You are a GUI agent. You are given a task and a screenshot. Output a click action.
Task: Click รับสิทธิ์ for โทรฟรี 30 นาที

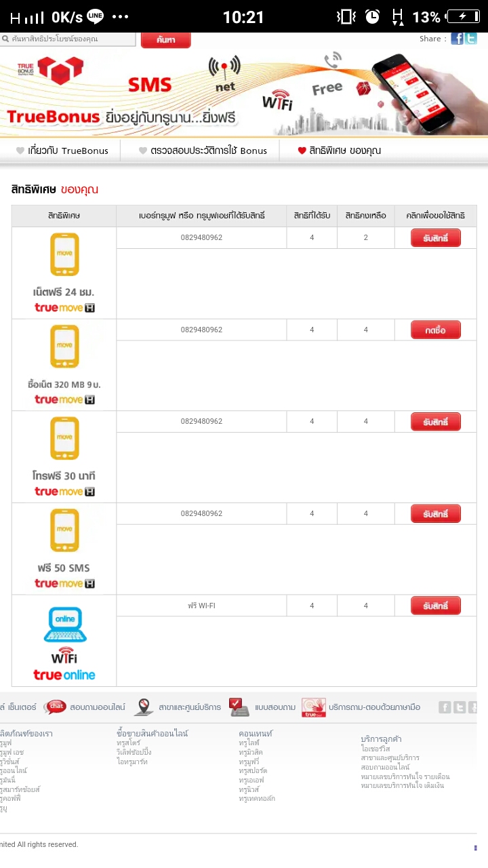pyautogui.click(x=436, y=422)
